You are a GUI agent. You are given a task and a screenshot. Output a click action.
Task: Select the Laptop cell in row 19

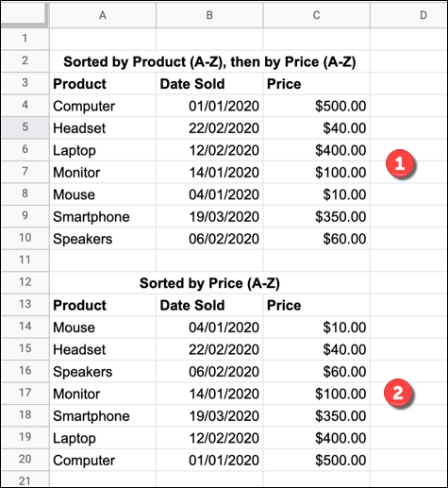coord(103,438)
